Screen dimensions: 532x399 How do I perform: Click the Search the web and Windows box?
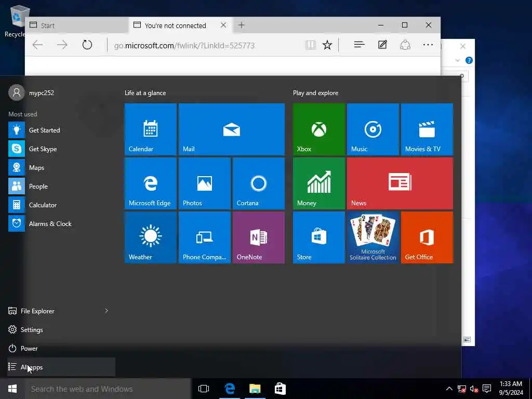(x=108, y=389)
